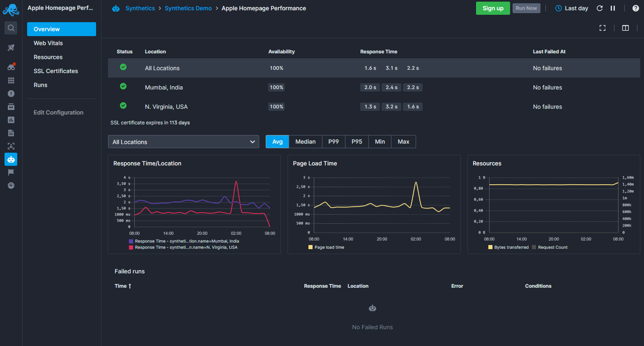Viewport: 644px width, 346px height.
Task: Open the bar chart icon in sidebar
Action: coord(11,120)
